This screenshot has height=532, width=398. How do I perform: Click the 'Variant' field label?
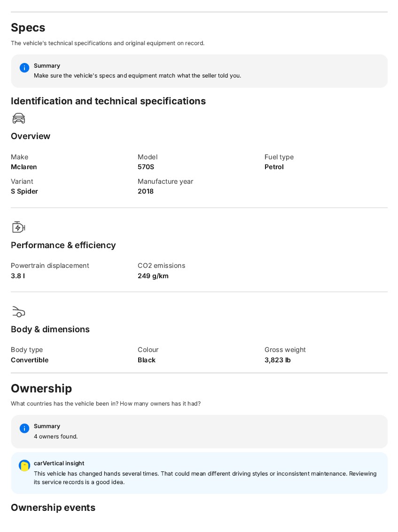pos(22,181)
